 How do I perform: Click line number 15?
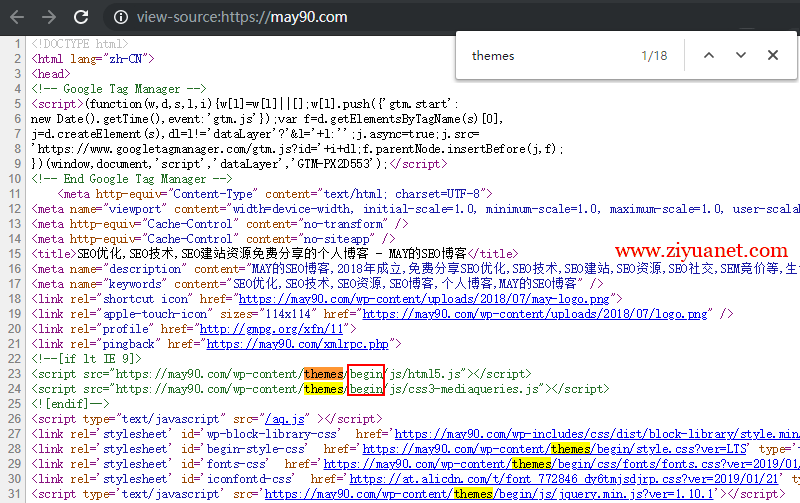[x=15, y=254]
